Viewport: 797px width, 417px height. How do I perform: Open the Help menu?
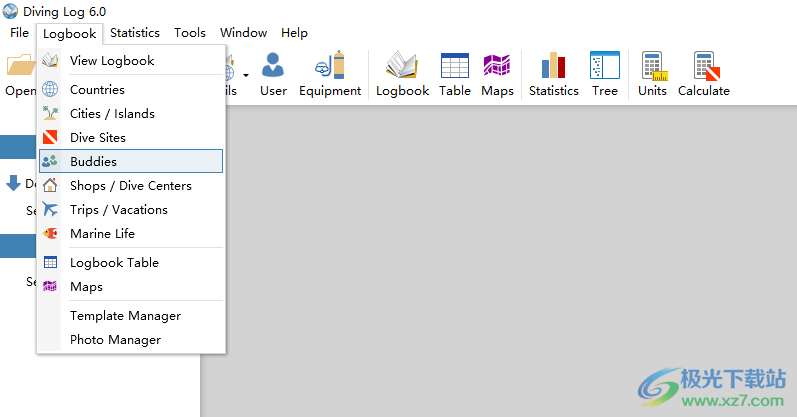click(x=294, y=33)
